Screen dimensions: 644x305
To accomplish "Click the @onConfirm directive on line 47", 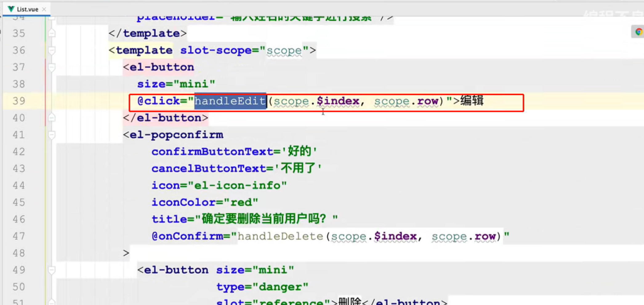I will pos(187,236).
